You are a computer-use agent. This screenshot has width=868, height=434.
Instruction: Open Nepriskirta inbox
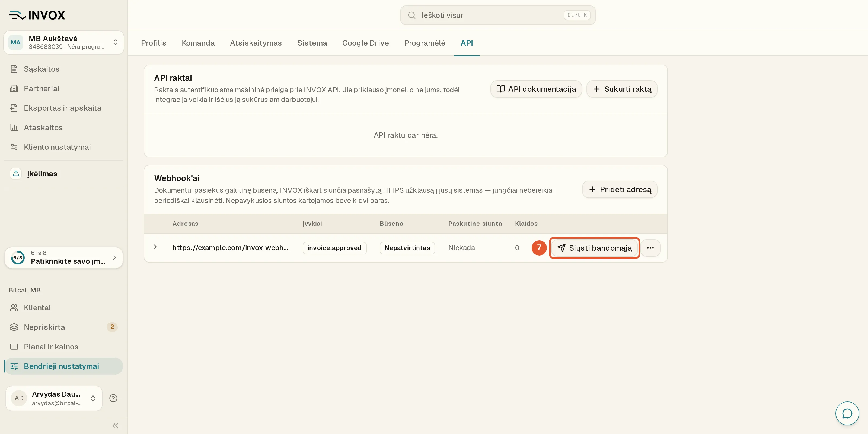[64, 327]
